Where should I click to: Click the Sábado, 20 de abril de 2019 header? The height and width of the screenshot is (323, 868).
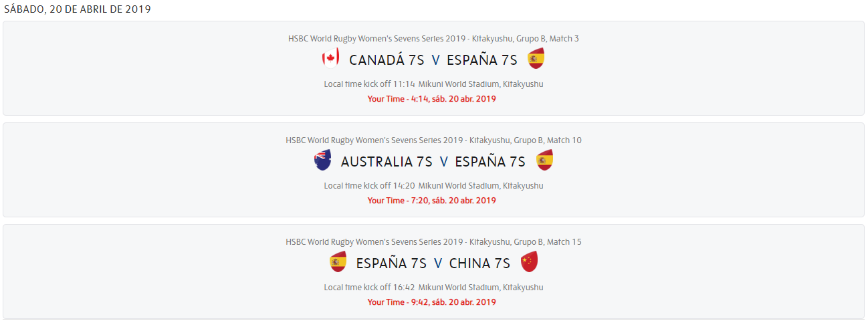78,9
